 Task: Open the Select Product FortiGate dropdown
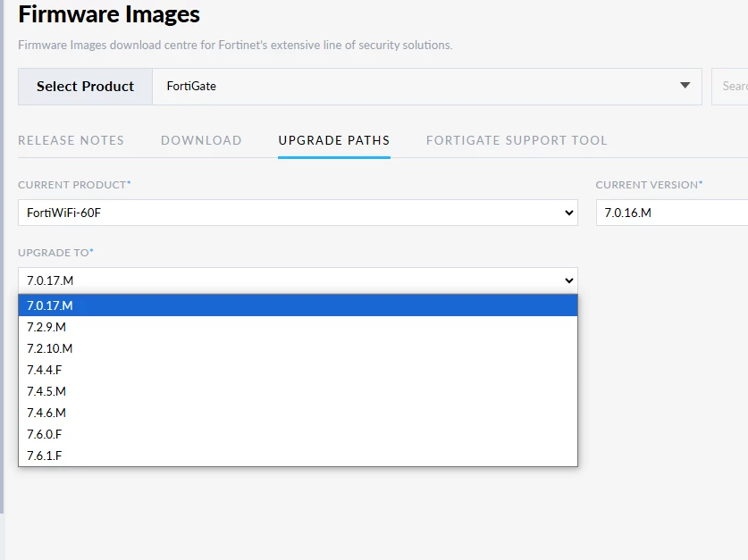tap(427, 87)
